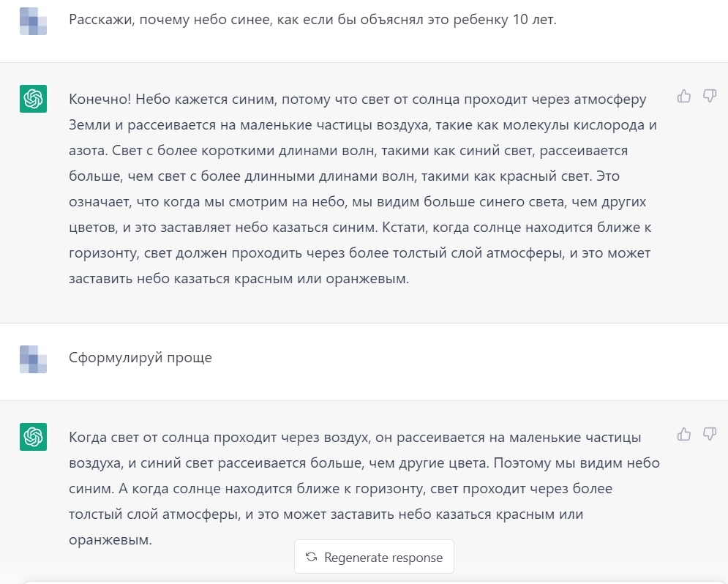This screenshot has width=728, height=584.
Task: Click user avatar beside the blue sky question
Action: coord(33,21)
